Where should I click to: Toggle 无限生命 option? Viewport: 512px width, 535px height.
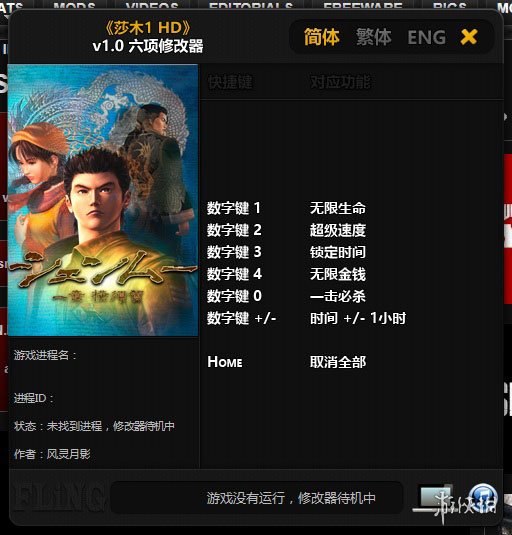click(338, 208)
